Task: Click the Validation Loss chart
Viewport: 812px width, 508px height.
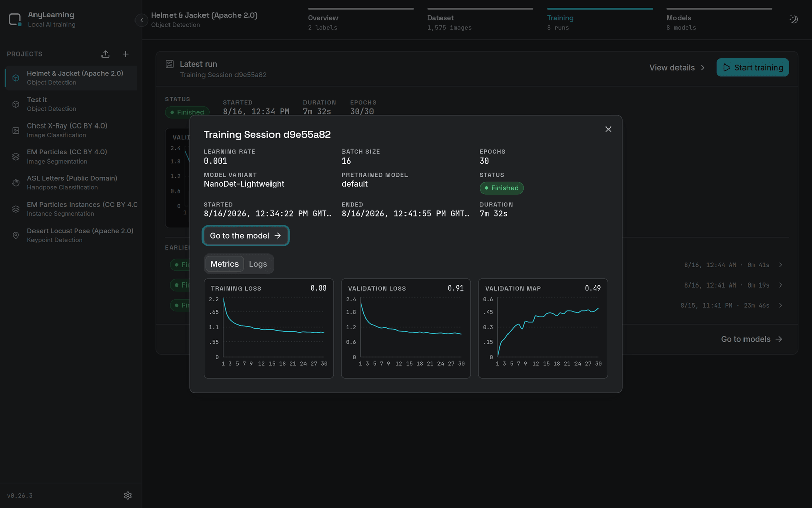Action: [406, 329]
